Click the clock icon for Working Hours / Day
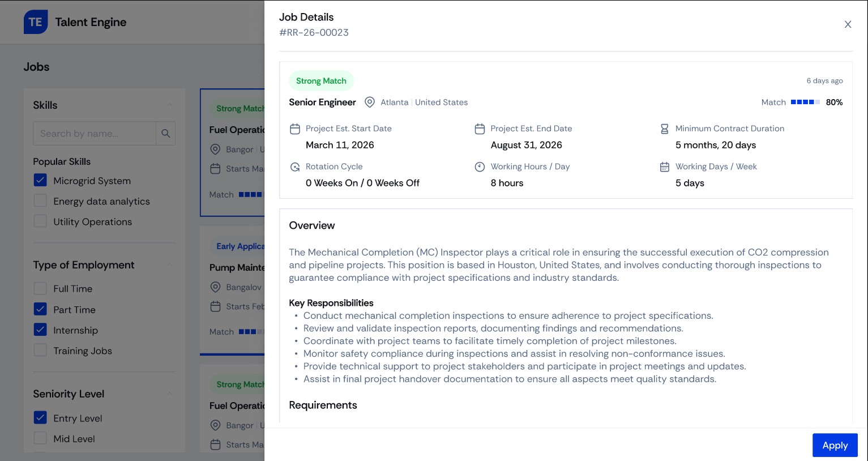Viewport: 868px width, 461px height. [480, 167]
